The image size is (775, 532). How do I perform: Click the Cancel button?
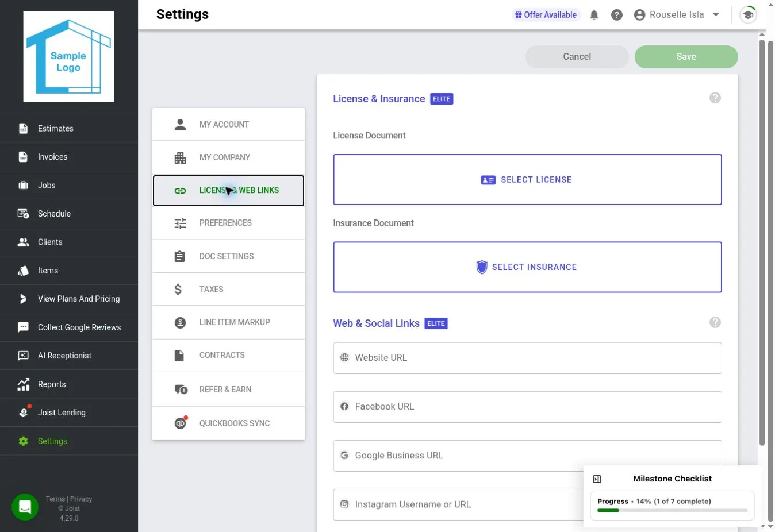[577, 56]
